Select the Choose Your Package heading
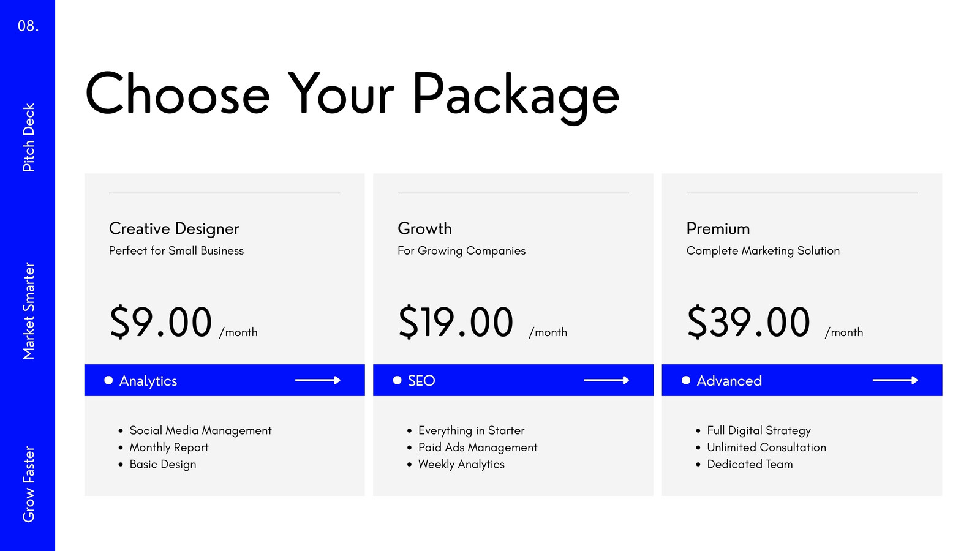 pos(352,95)
